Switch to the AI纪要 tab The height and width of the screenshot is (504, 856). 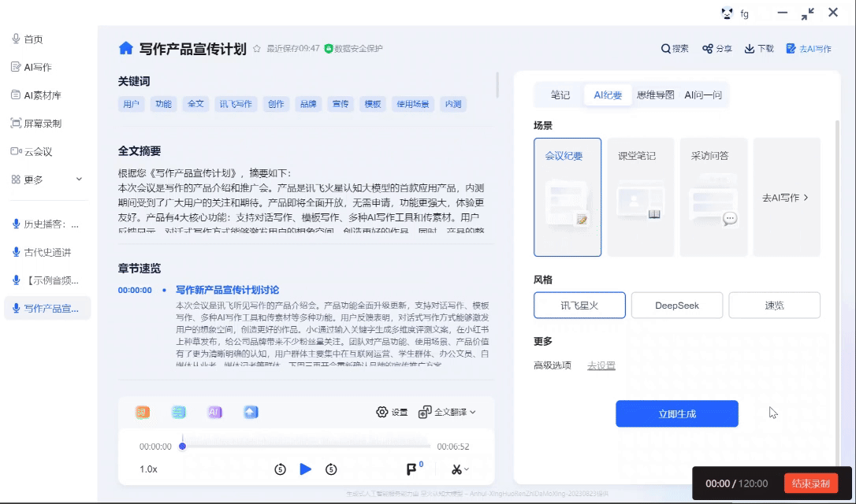608,95
